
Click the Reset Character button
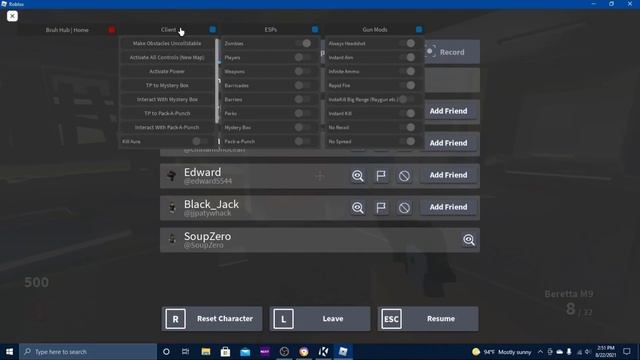coord(212,319)
